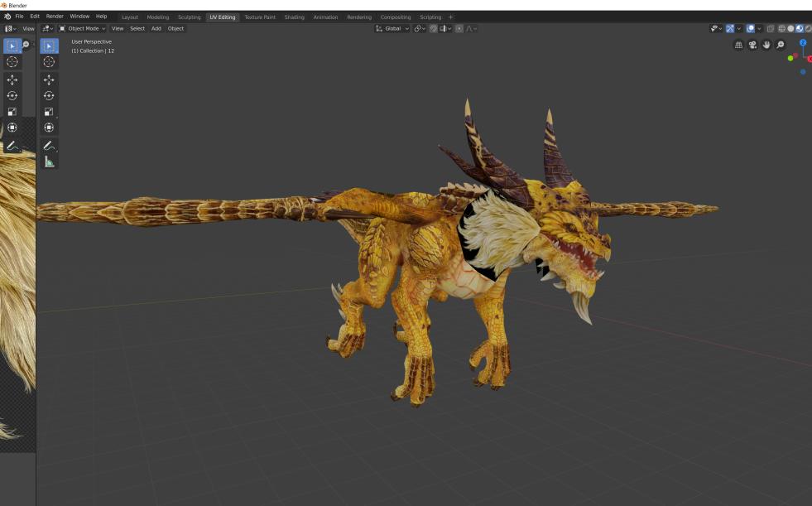The image size is (812, 506).
Task: Click the Proportional Editing falloff icon
Action: point(471,29)
